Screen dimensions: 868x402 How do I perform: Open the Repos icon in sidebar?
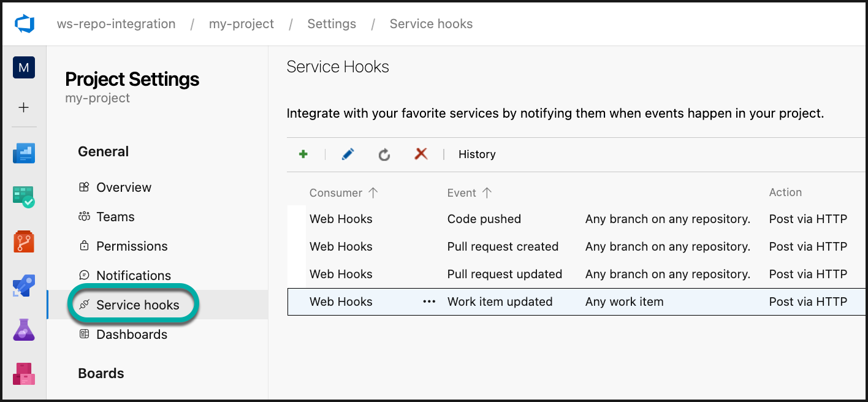click(x=24, y=241)
